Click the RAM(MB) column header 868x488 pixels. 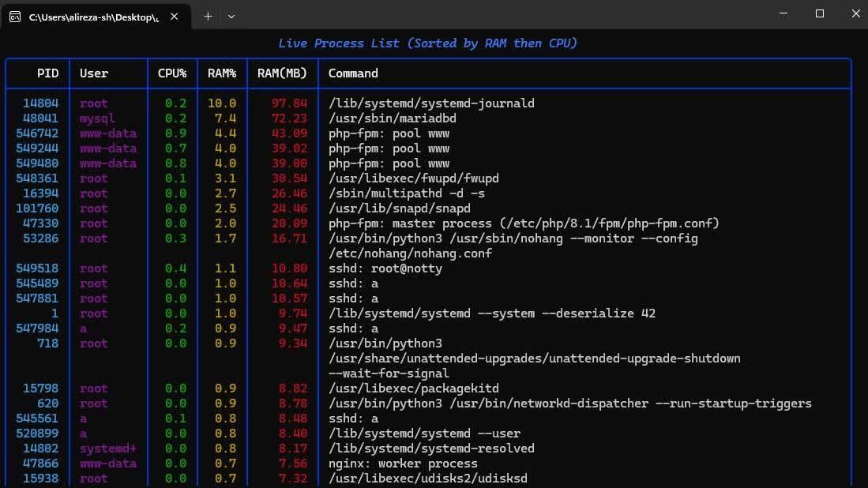point(282,73)
